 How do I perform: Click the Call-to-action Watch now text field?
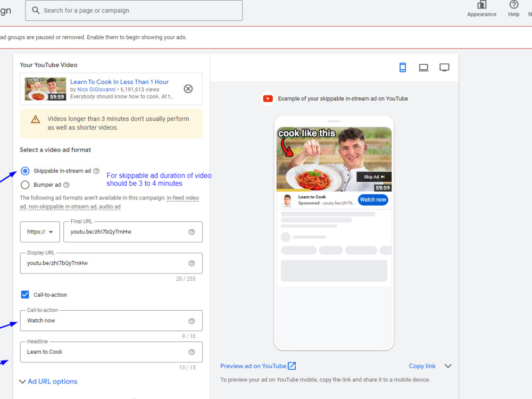[111, 321]
